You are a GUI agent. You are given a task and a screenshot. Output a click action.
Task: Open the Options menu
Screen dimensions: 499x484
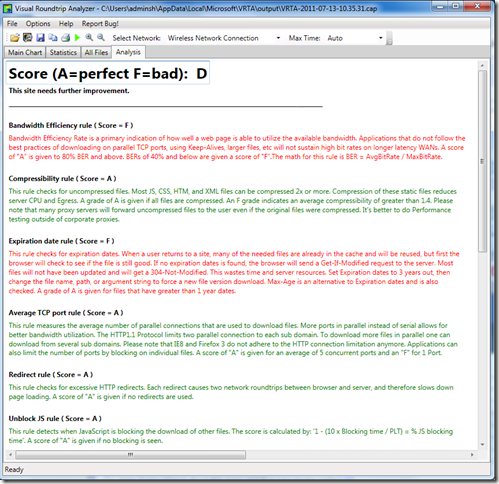(38, 24)
